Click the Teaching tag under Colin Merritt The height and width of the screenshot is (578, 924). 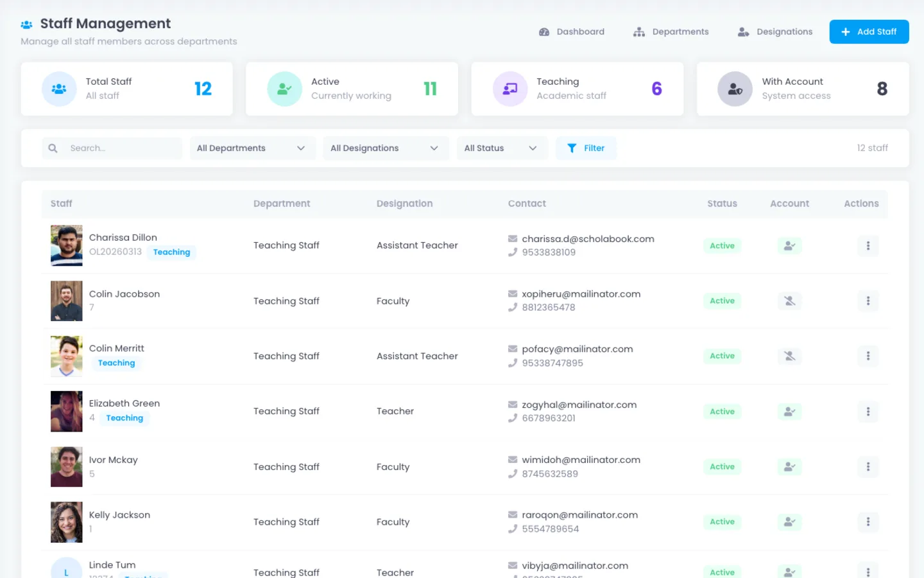116,363
